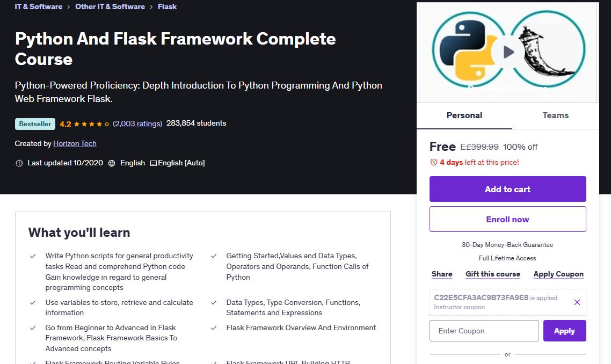Click the course preview thumbnail image
The height and width of the screenshot is (364, 611).
pyautogui.click(x=508, y=52)
